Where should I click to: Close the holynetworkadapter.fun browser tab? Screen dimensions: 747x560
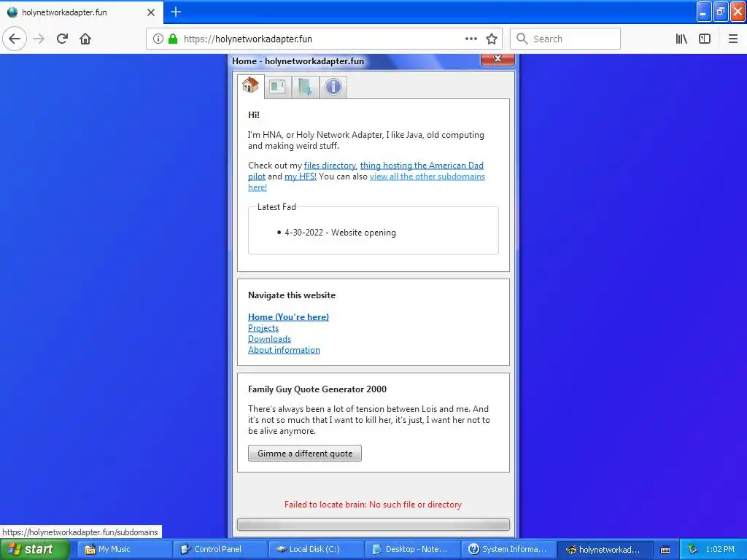(150, 12)
